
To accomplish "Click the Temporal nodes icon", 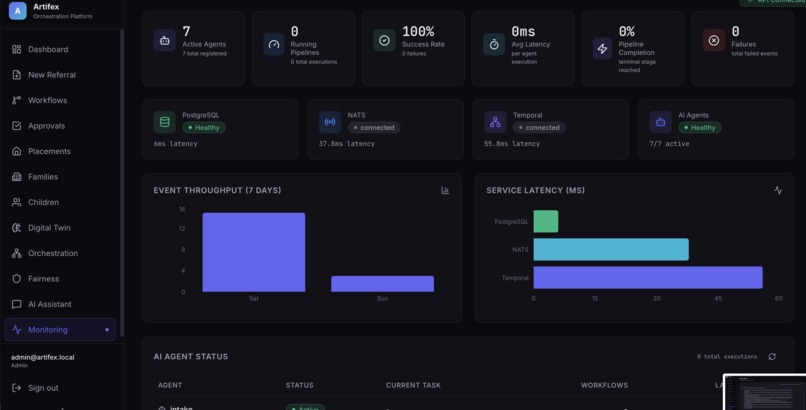I will (495, 122).
